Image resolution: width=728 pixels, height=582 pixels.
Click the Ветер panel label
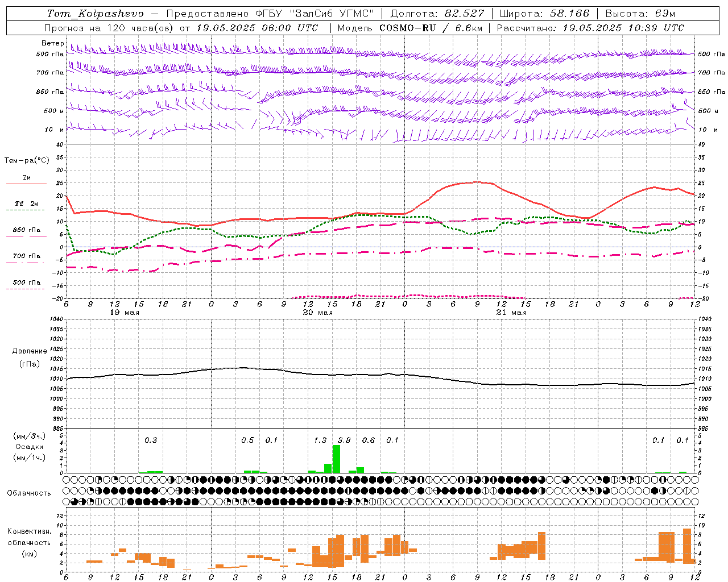coord(52,43)
